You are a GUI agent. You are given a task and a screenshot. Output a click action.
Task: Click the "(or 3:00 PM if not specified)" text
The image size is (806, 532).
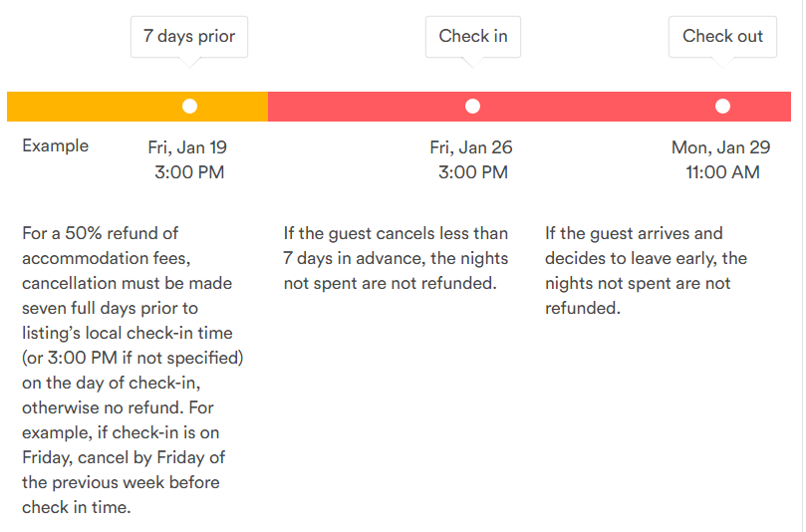[x=133, y=358]
